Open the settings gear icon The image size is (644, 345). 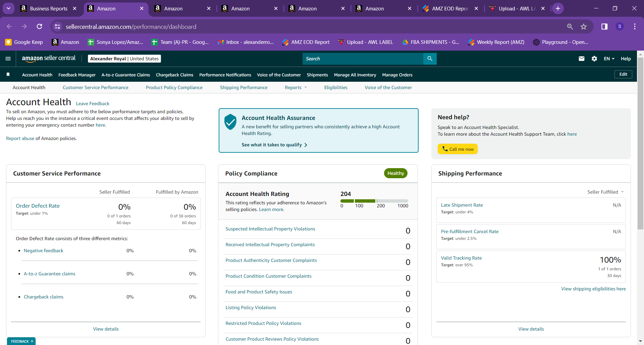[x=594, y=59]
